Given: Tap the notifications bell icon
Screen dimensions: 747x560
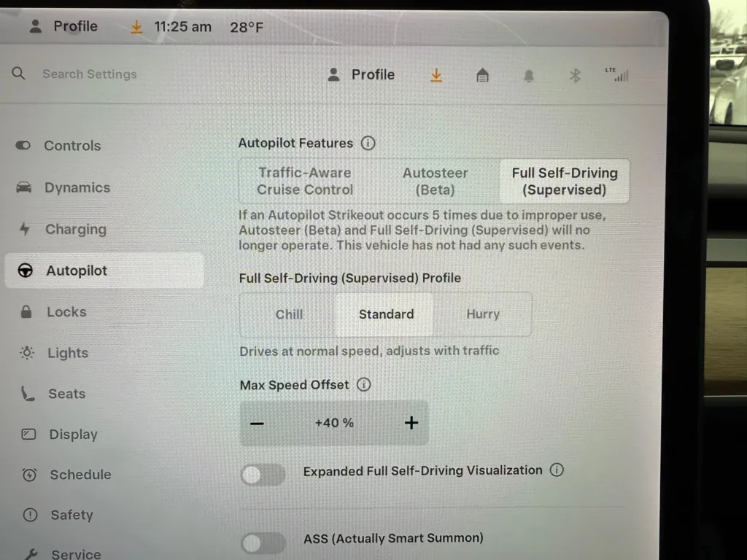Looking at the screenshot, I should point(529,75).
